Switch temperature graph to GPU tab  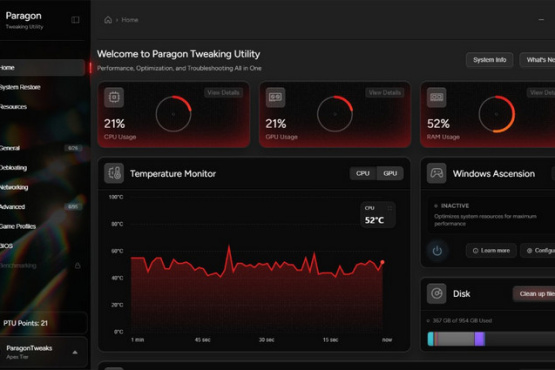pos(390,173)
